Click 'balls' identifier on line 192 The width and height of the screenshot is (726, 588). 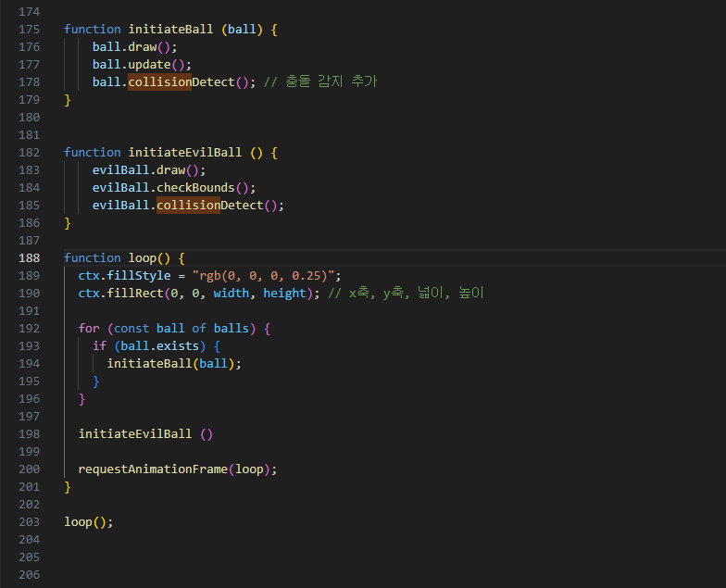(232, 328)
